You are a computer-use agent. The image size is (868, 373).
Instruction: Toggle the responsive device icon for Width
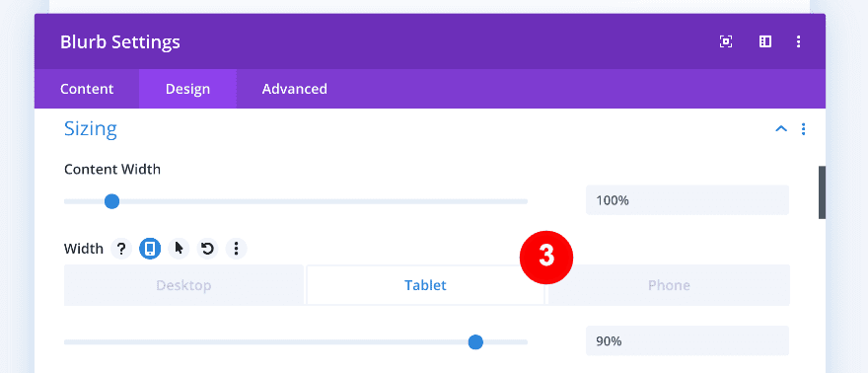coord(150,249)
